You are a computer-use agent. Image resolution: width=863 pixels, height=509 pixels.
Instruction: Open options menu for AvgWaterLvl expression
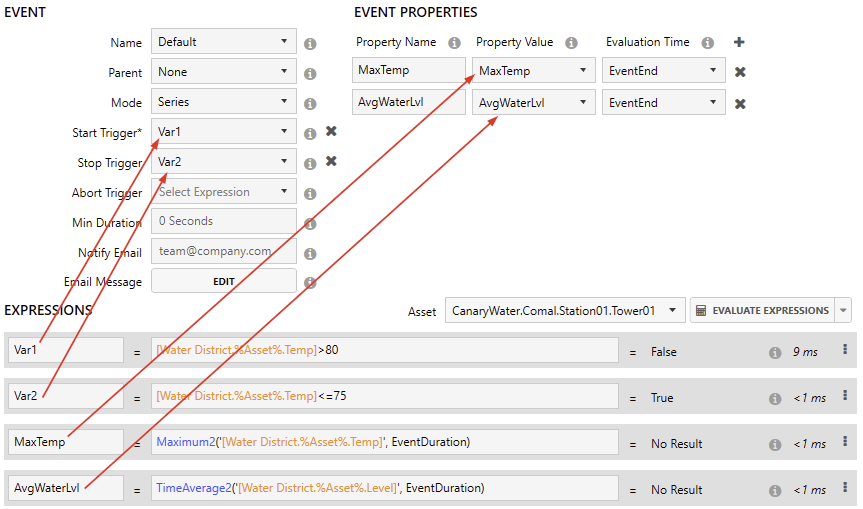coord(845,490)
